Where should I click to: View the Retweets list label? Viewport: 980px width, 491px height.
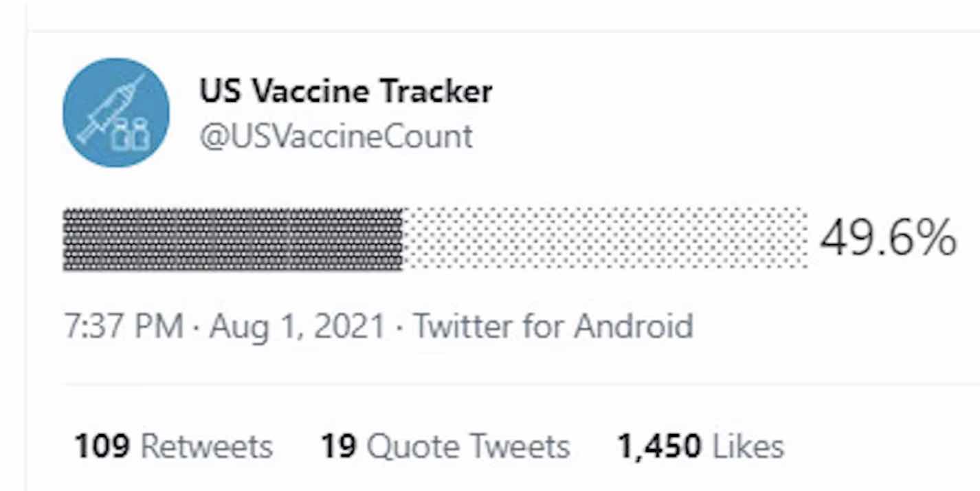click(x=207, y=447)
